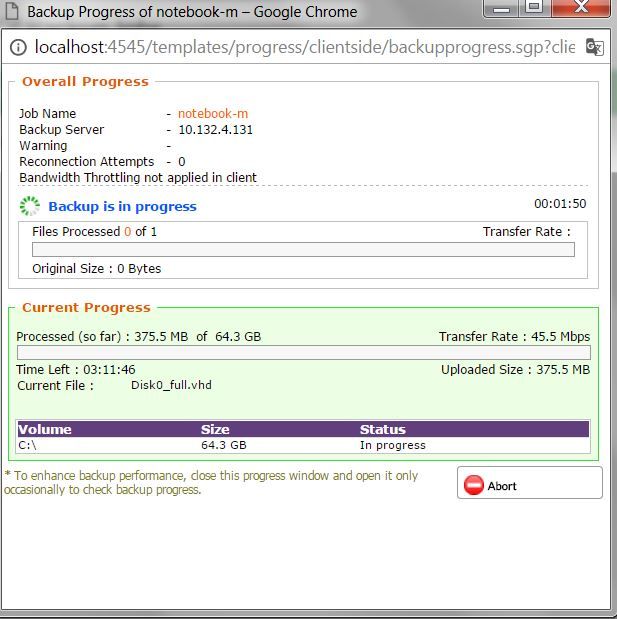Viewport: 617px width, 619px height.
Task: Click the 64.3 GB size cell
Action: click(x=224, y=445)
